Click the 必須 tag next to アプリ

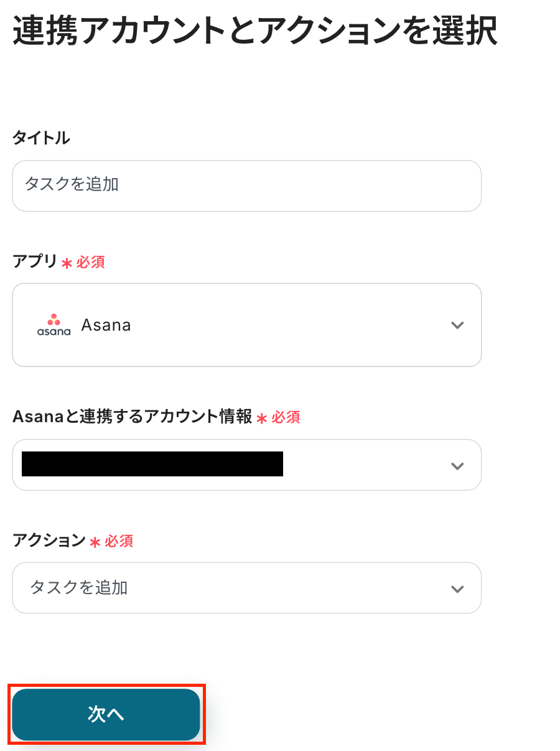click(91, 262)
